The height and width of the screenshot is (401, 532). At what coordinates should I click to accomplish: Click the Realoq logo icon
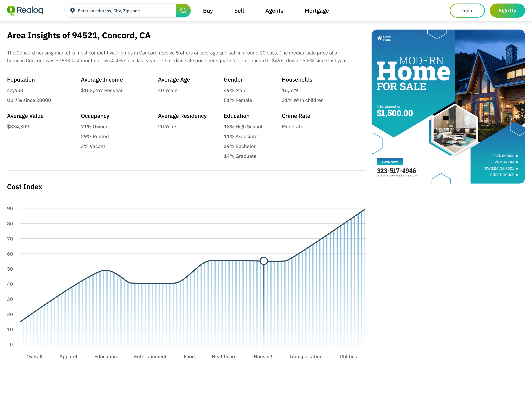tap(11, 10)
